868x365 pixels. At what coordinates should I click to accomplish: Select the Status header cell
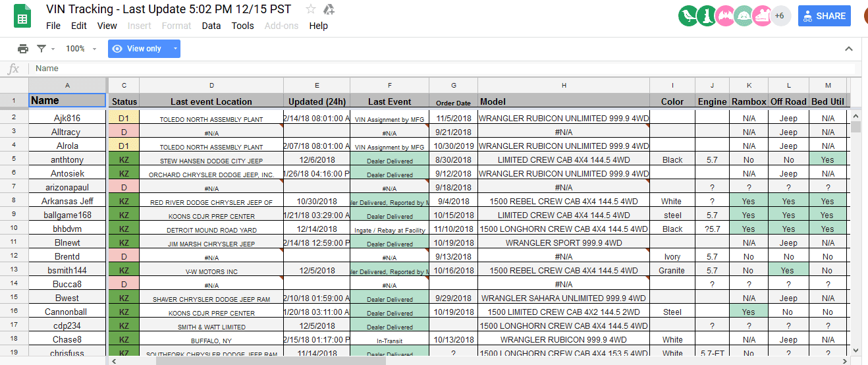[124, 101]
